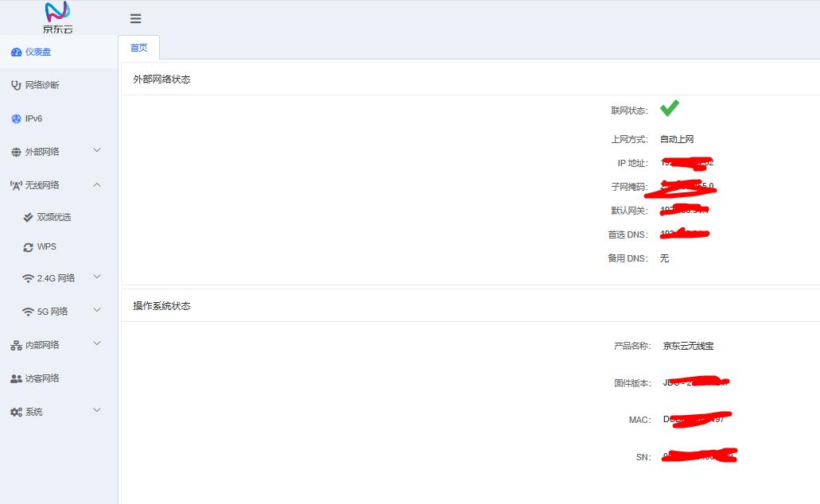This screenshot has width=820, height=504.
Task: Click the 固件版本 label
Action: [x=632, y=383]
